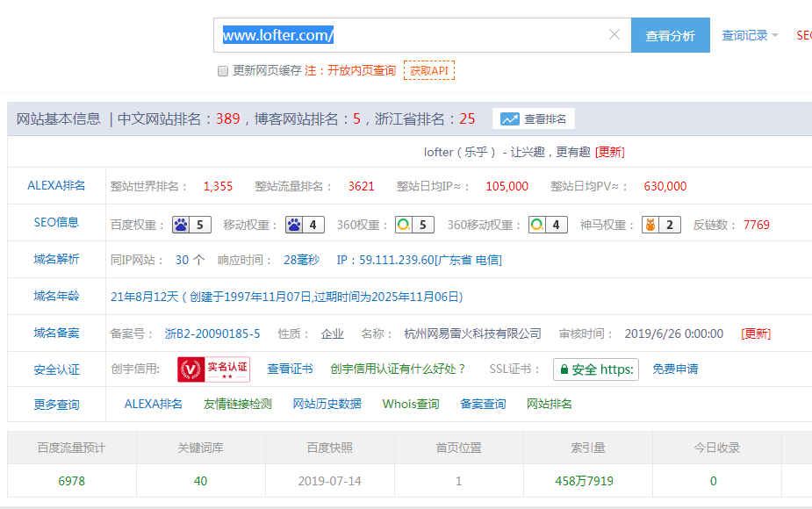Open the 友情链接检测 link
812x509 pixels.
(x=237, y=404)
